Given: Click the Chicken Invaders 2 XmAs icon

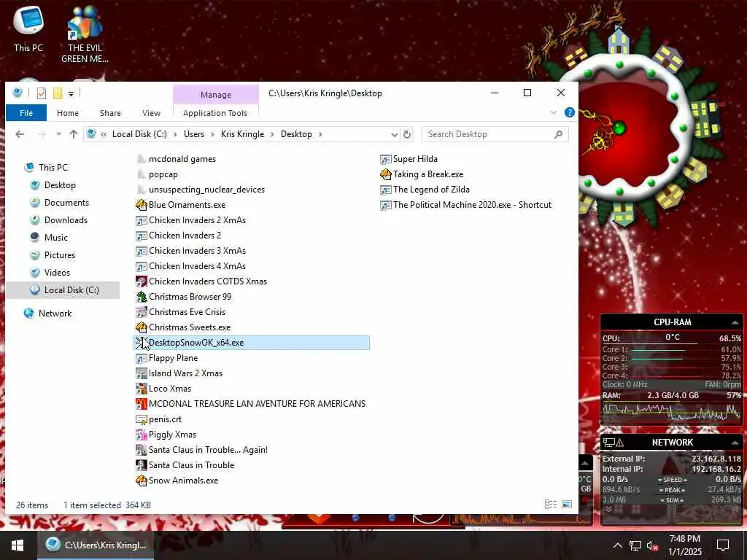Looking at the screenshot, I should [x=141, y=220].
